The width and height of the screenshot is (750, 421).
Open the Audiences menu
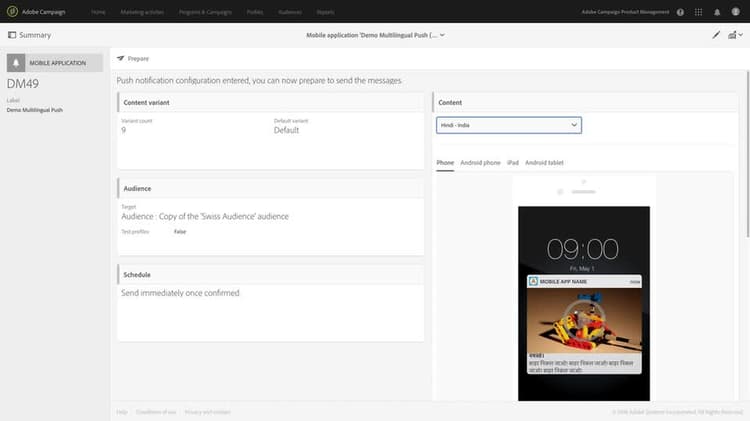290,12
